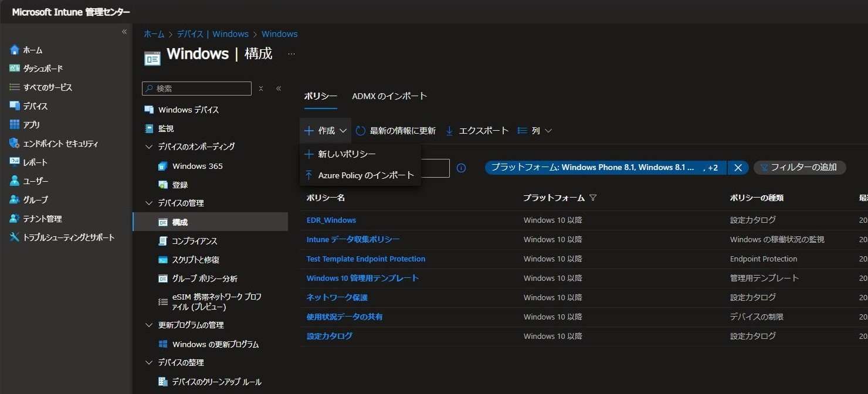This screenshot has height=394, width=868.
Task: Click the フィルターの追加 button
Action: [x=799, y=167]
